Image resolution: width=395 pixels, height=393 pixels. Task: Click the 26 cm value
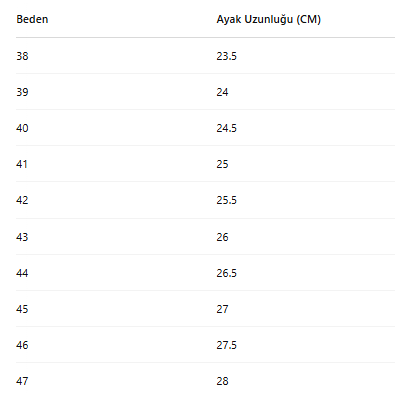pyautogui.click(x=222, y=237)
